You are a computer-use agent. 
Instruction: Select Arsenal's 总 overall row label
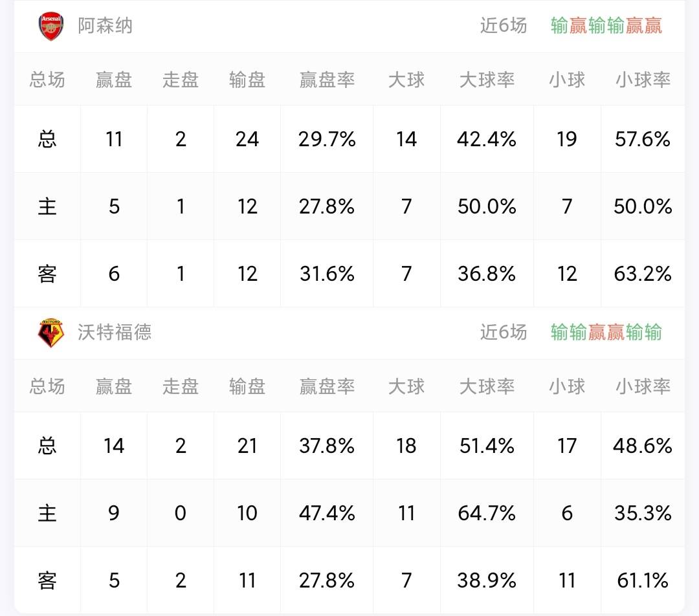47,139
